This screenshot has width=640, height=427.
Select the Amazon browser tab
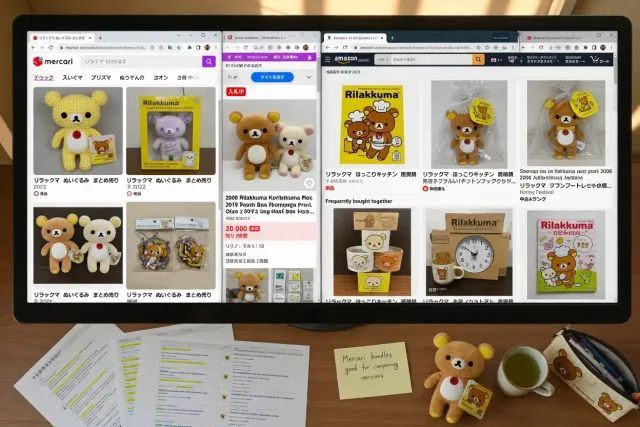[354, 38]
